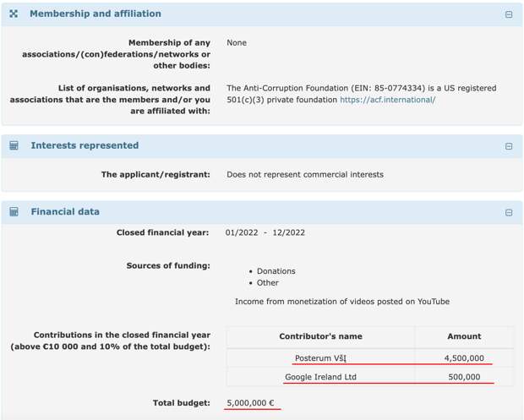
Task: Click the YouTube monetization income text
Action: point(341,302)
